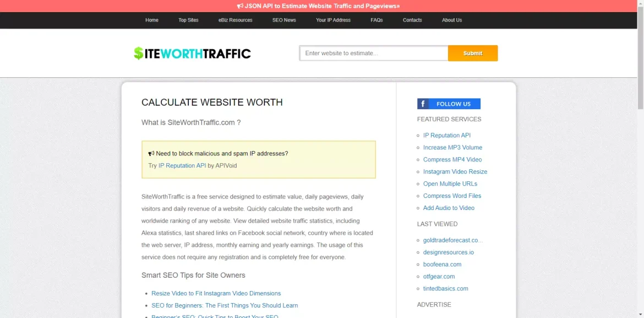View otfgear.com last viewed site
Viewport: 644px width, 318px height.
439,277
